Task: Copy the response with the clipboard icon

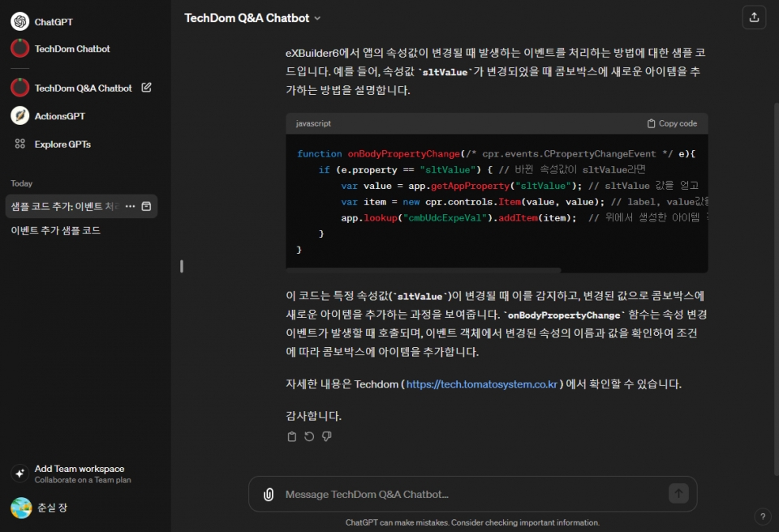Action: (292, 437)
